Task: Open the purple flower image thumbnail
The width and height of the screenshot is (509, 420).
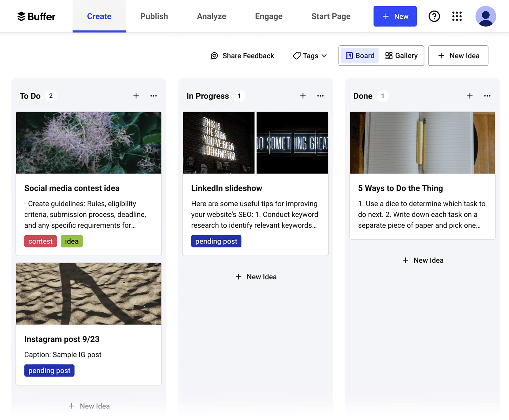Action: pos(89,143)
